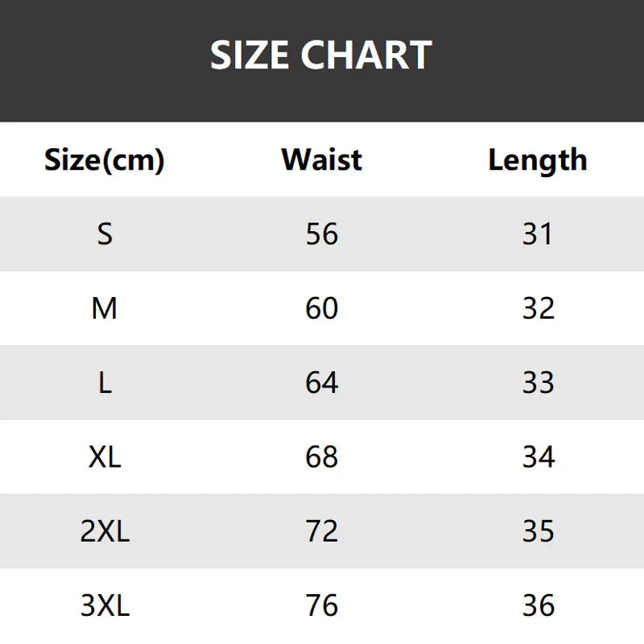This screenshot has height=644, width=644.
Task: Click the SIZE CHART title
Action: (x=321, y=56)
